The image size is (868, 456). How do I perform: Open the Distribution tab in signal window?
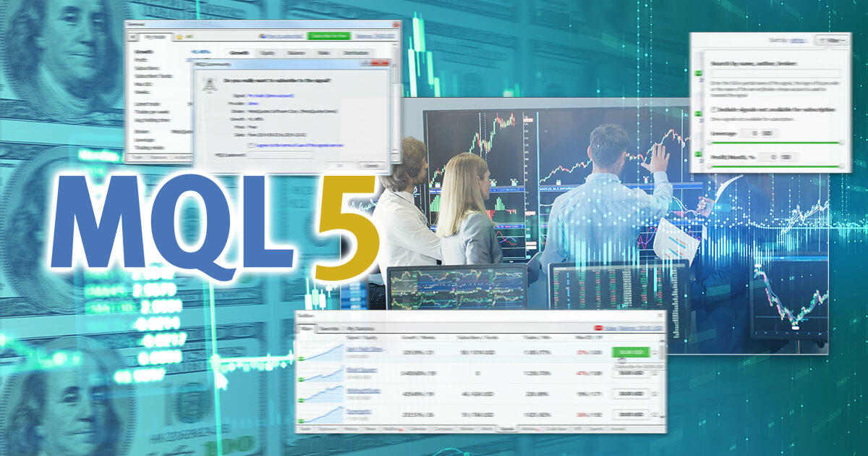356,53
